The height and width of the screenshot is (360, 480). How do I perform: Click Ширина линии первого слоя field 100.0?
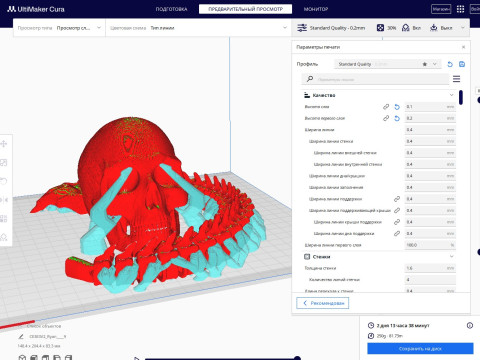pos(430,245)
